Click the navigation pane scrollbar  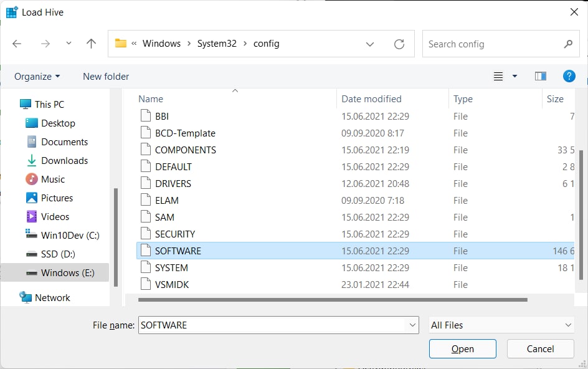(116, 237)
